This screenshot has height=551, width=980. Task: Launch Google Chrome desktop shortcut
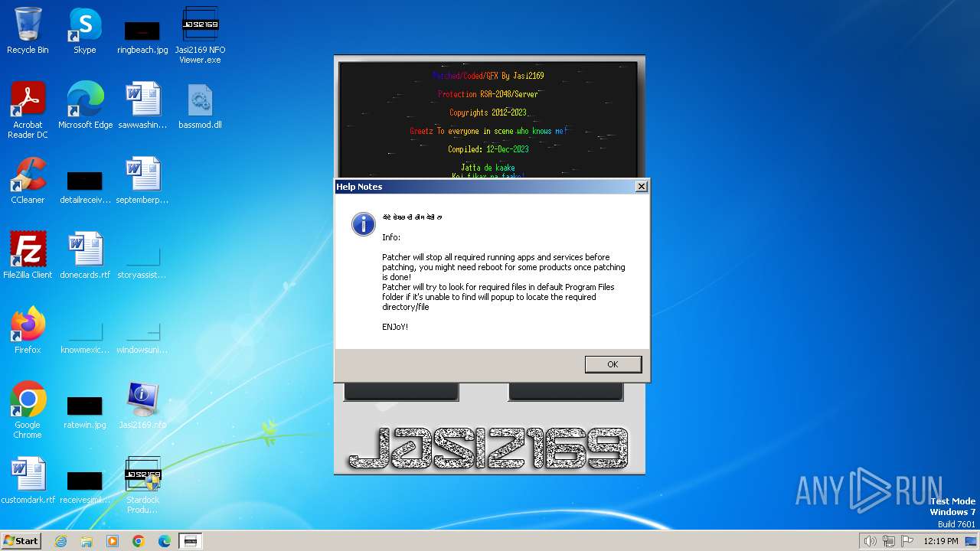(28, 410)
